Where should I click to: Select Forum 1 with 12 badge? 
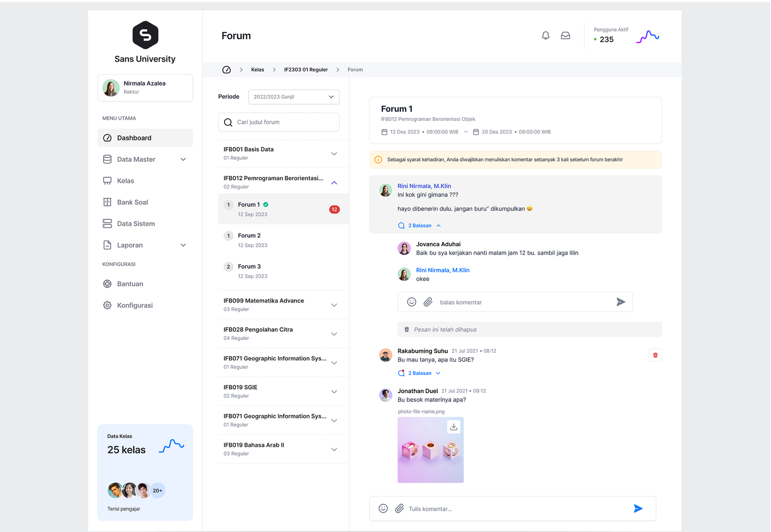click(x=283, y=209)
